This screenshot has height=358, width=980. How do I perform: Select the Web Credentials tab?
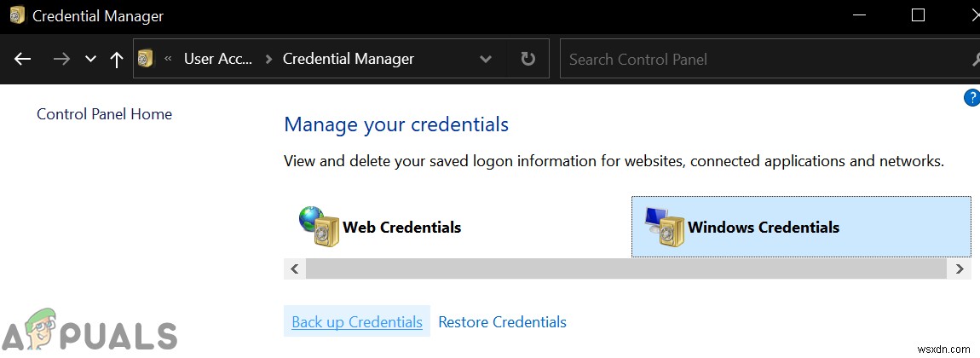(401, 228)
